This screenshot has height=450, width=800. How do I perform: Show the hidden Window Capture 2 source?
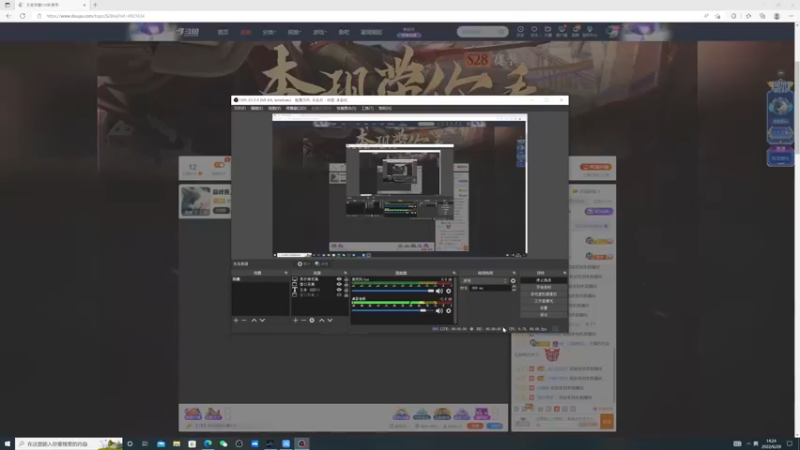coord(339,295)
